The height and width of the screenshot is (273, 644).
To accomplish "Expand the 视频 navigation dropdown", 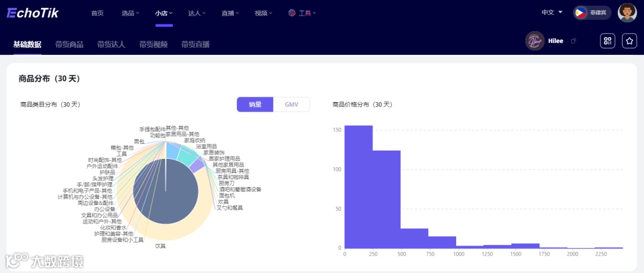I will click(x=264, y=13).
